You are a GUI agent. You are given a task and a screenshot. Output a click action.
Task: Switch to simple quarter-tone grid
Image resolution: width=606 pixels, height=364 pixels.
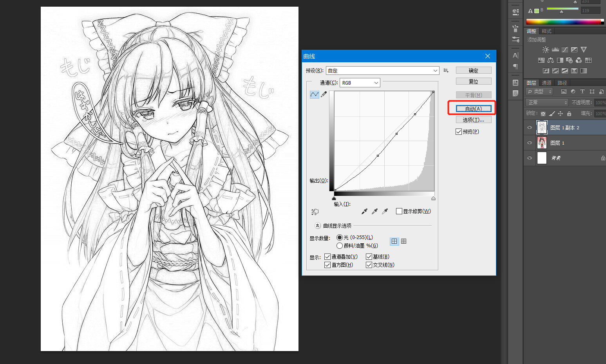point(394,241)
